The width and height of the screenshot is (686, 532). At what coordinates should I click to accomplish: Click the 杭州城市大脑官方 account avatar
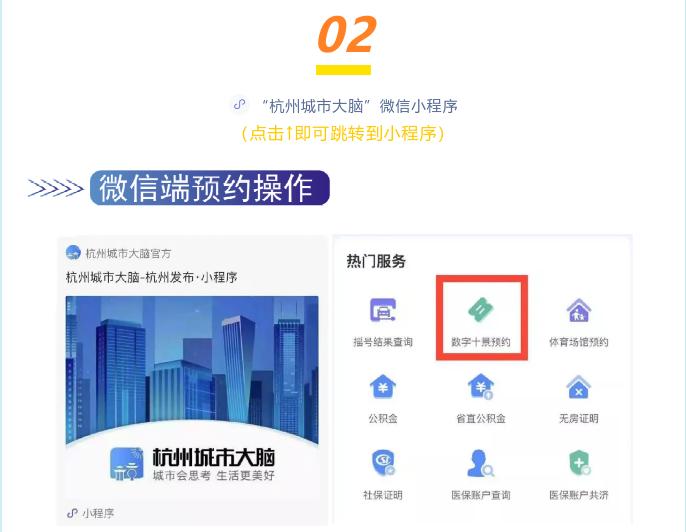[73, 252]
